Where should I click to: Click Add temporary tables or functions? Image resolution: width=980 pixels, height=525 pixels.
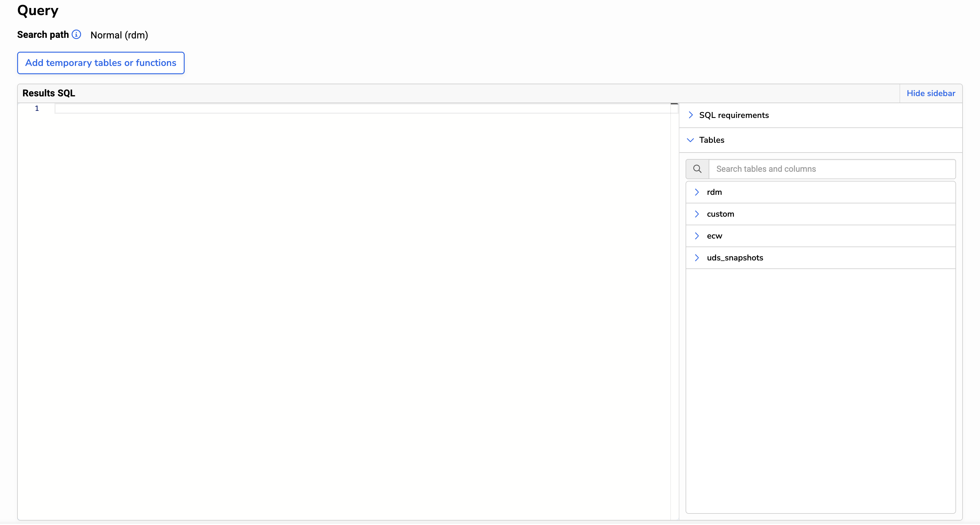101,63
